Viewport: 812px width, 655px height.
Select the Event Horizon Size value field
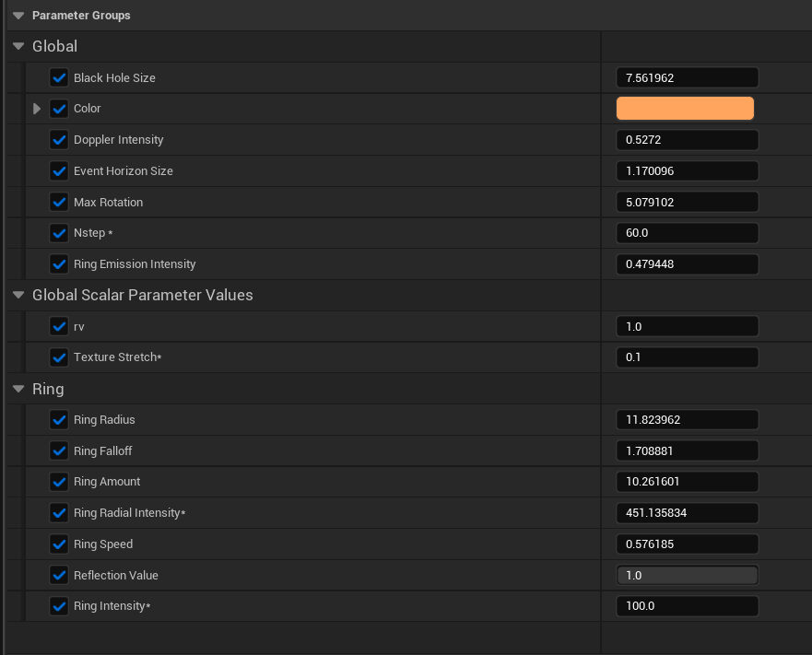point(688,170)
